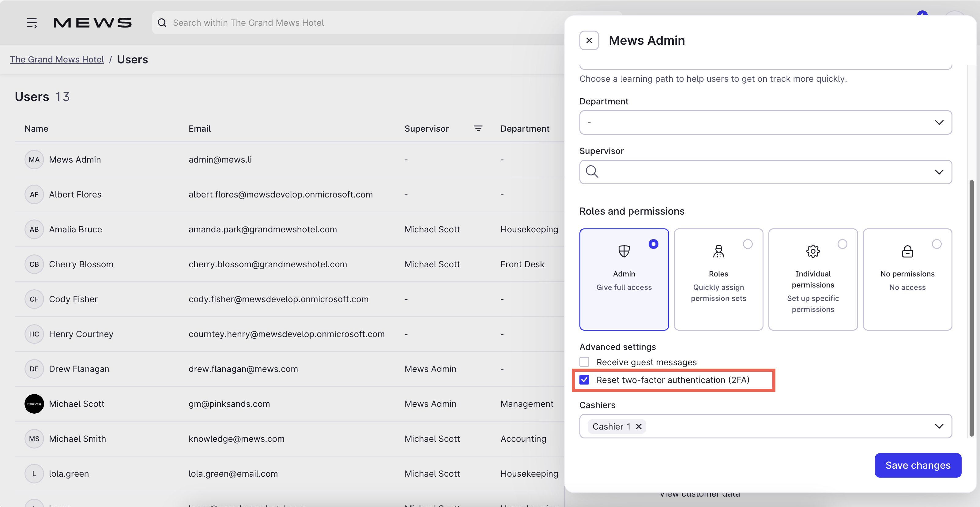Open Cherry Blossom user name

[x=81, y=264]
